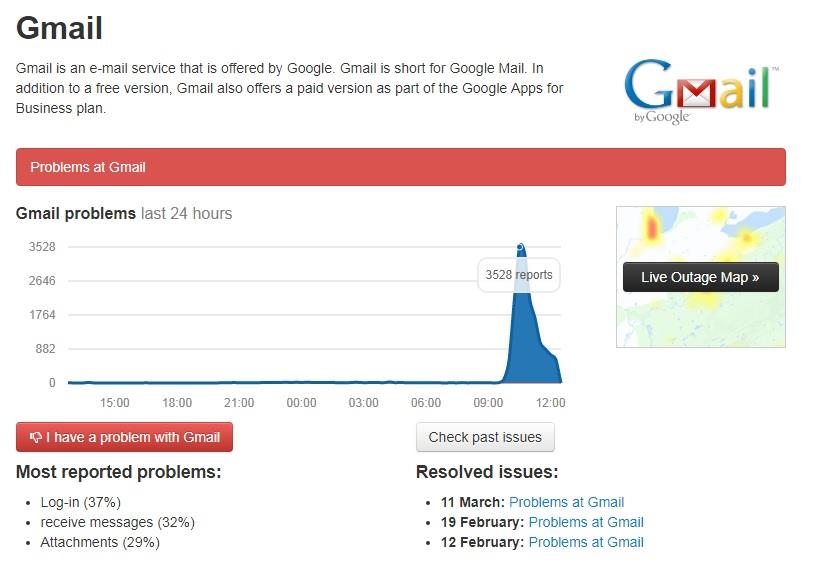Viewport: 814px width, 575px height.
Task: Open 19 February Problems at Gmail link
Action: (586, 522)
